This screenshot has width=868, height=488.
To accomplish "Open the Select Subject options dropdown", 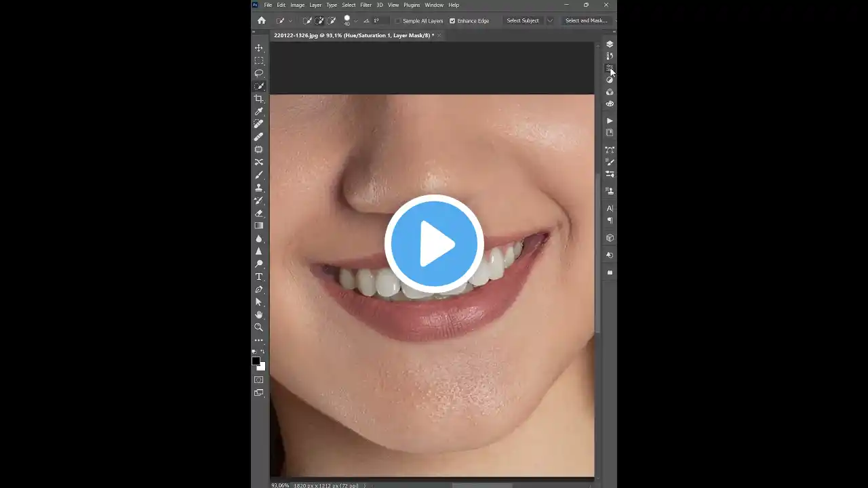I will pos(549,20).
